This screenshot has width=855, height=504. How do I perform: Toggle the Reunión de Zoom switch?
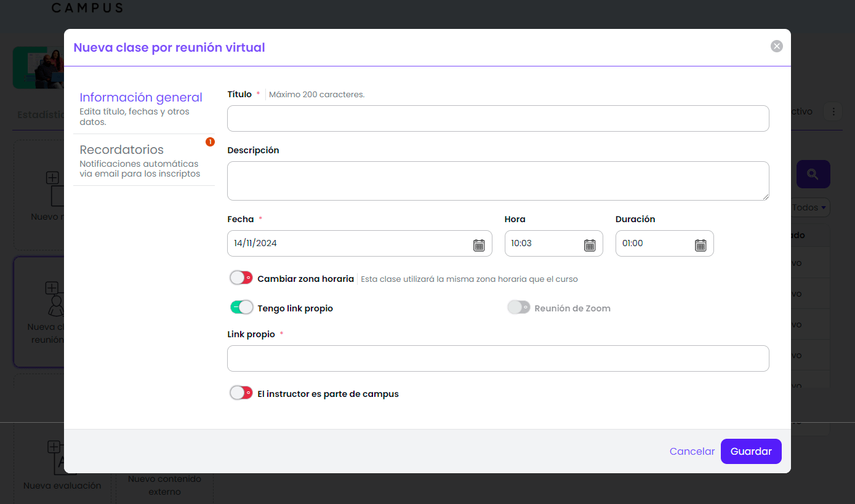coord(518,307)
